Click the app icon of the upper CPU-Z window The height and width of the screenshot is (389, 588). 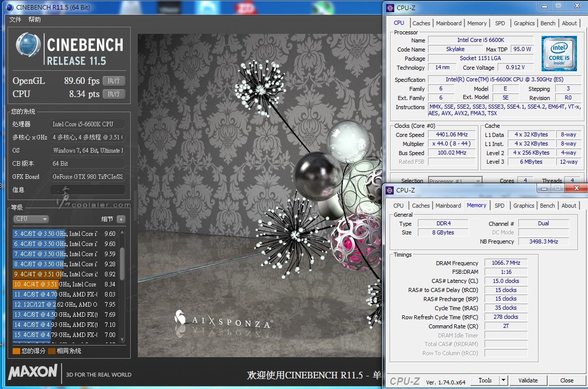point(390,8)
